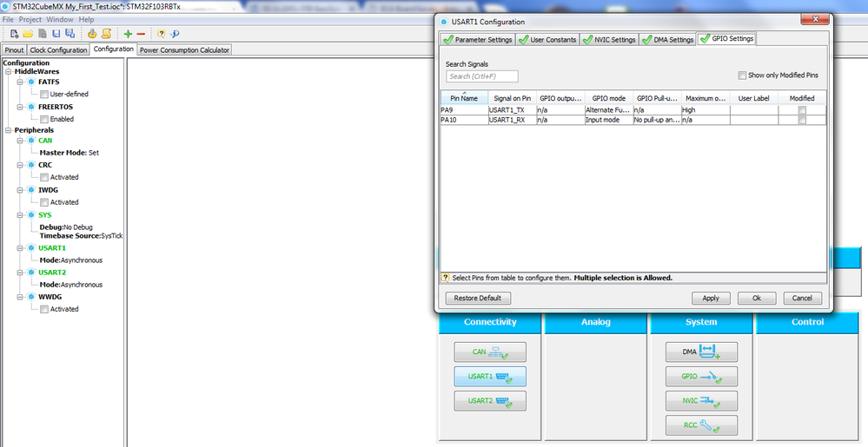Viewport: 868px width, 447px height.
Task: Open the CAN connectivity configuration button
Action: click(490, 352)
